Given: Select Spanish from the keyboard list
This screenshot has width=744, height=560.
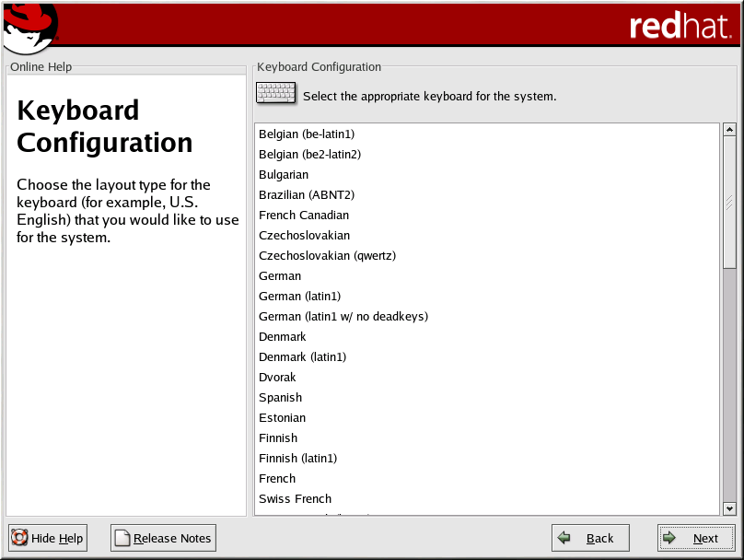Looking at the screenshot, I should [280, 398].
